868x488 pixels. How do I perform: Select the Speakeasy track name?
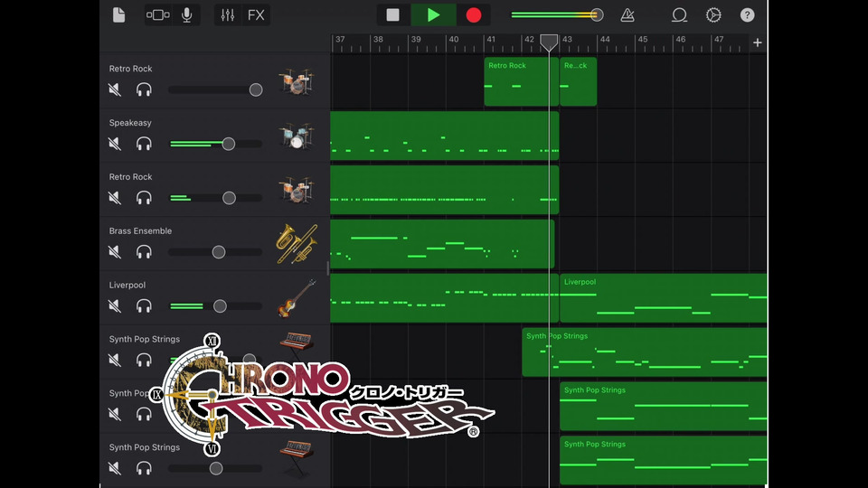point(130,123)
